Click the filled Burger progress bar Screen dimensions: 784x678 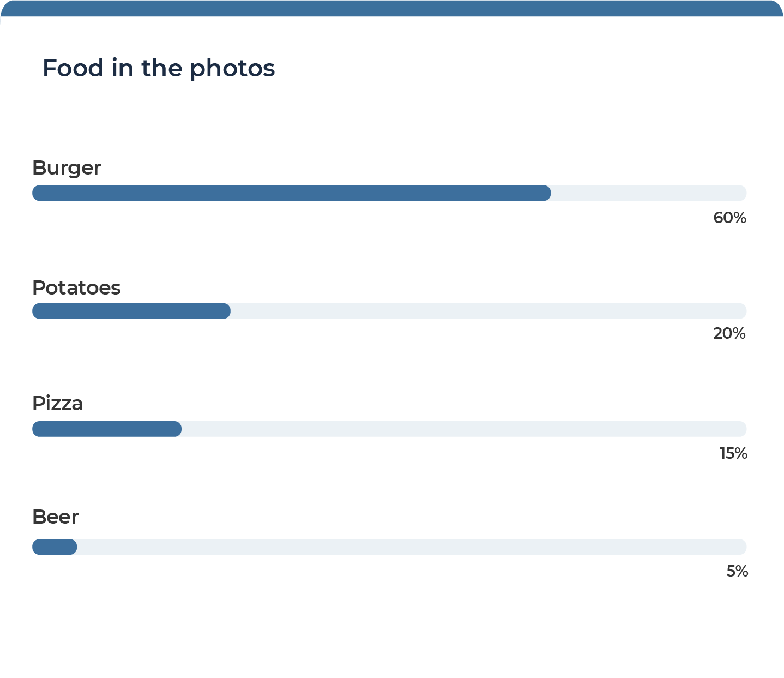(x=292, y=193)
